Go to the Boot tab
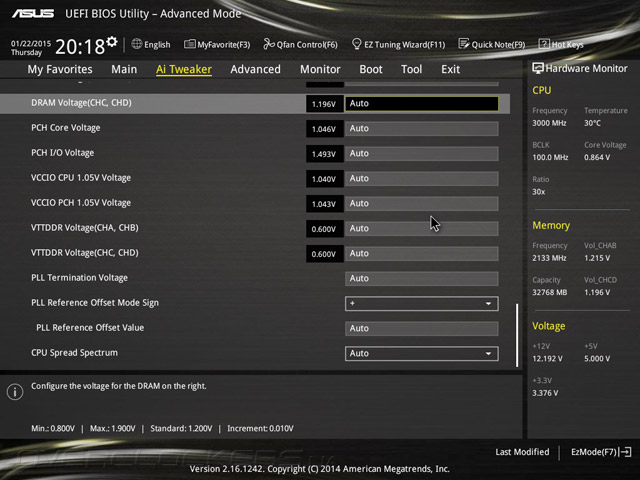640x480 pixels. point(371,69)
